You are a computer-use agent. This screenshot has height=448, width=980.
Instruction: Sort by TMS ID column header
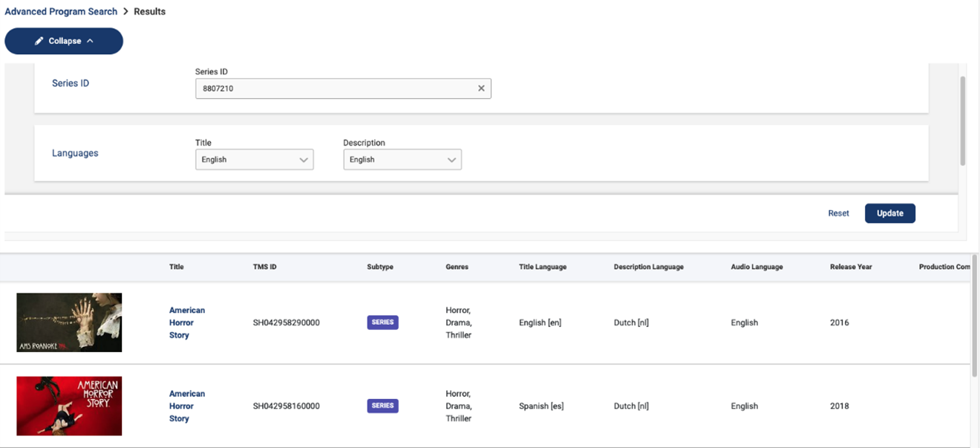(x=264, y=267)
